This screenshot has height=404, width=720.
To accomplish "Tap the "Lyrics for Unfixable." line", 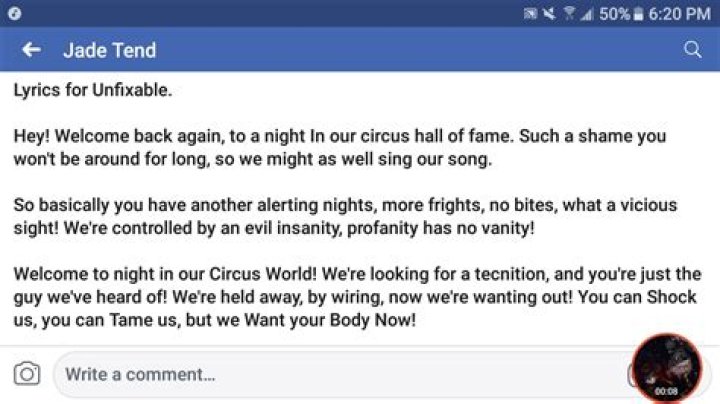I will click(x=93, y=90).
